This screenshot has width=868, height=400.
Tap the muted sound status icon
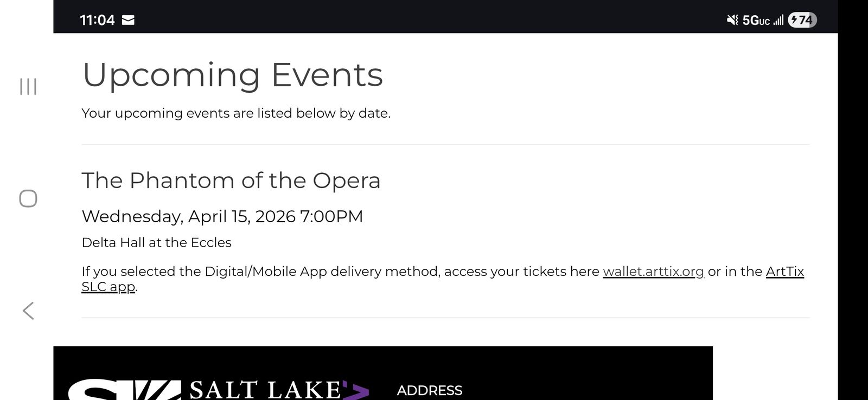point(732,20)
